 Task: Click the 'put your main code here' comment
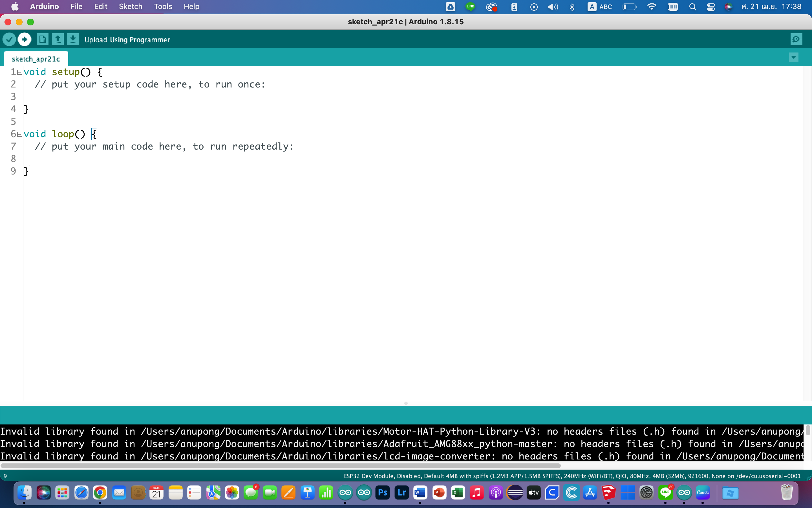point(164,146)
